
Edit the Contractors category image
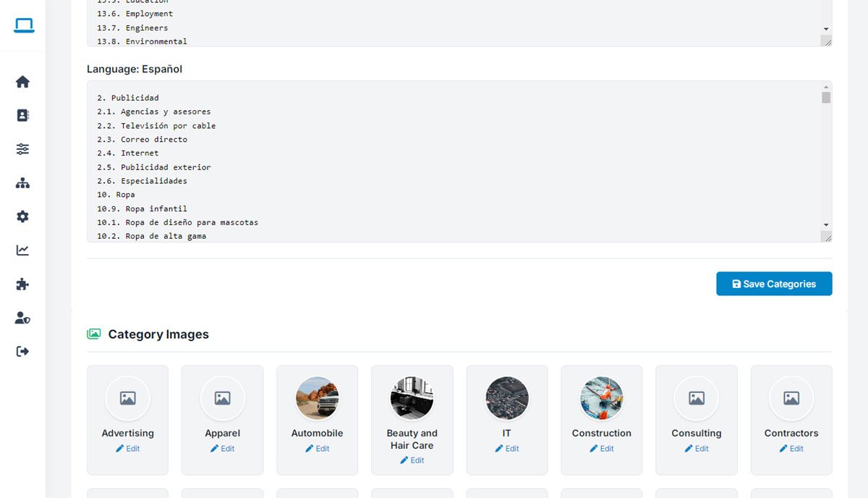[791, 449]
